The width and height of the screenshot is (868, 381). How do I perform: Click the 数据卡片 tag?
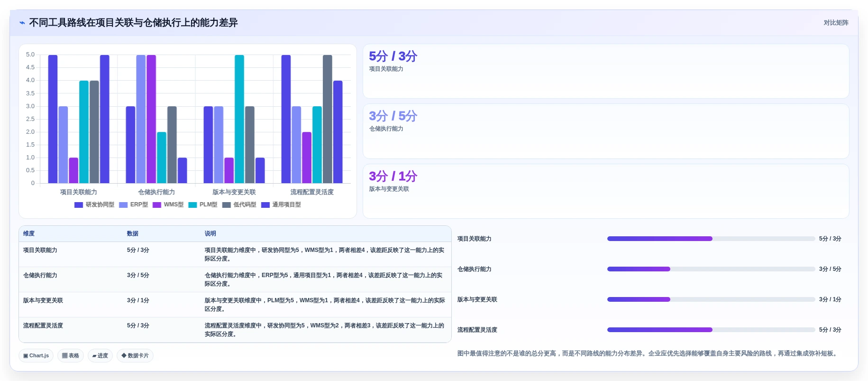tap(135, 355)
